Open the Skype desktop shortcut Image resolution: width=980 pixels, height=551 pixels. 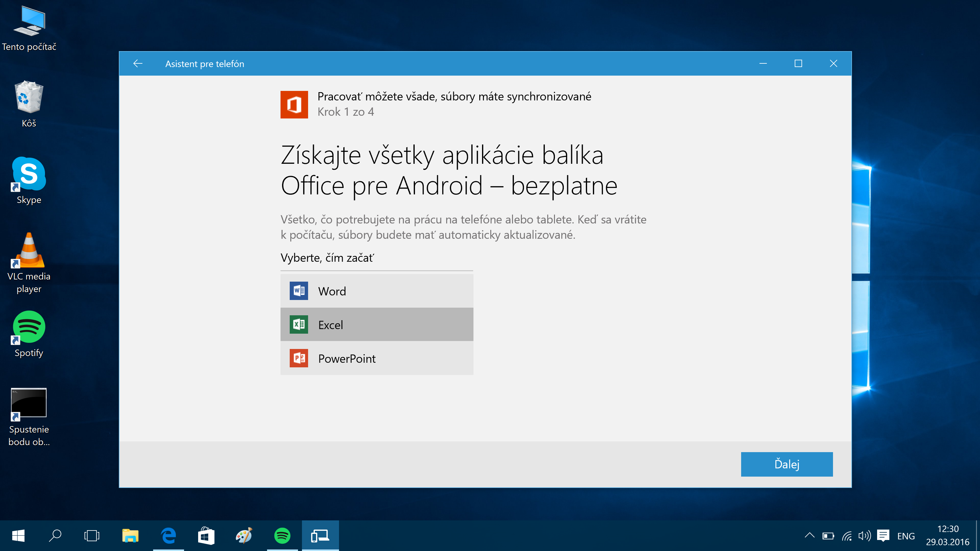[x=29, y=180]
